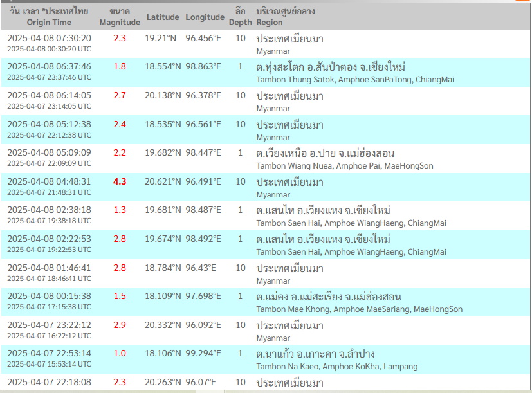The height and width of the screenshot is (393, 532).
Task: Click Tambon Na Kaeo, Amphoe KoKha, Lampang
Action: pos(337,367)
